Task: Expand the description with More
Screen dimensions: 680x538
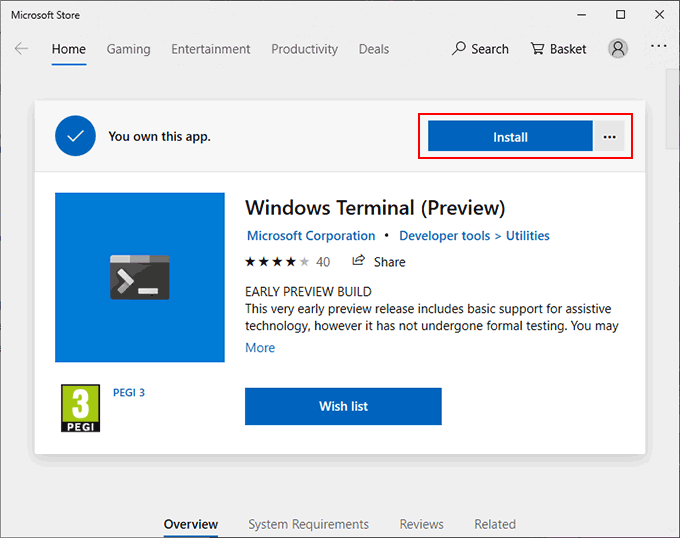Action: pyautogui.click(x=260, y=348)
